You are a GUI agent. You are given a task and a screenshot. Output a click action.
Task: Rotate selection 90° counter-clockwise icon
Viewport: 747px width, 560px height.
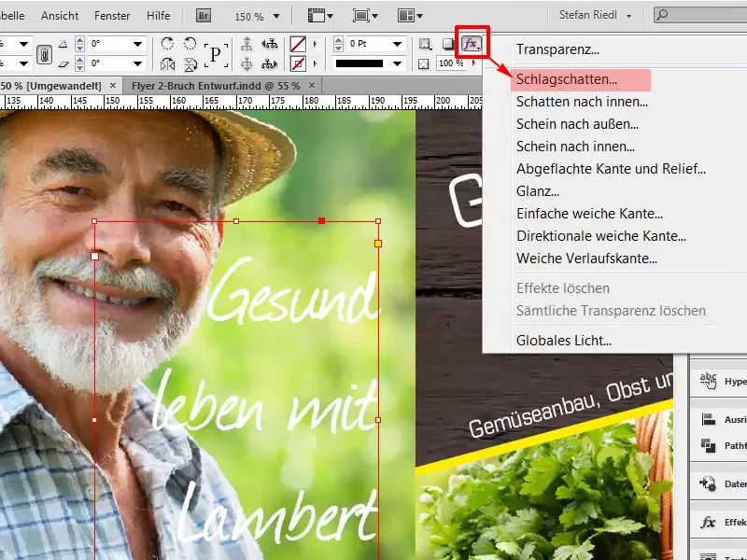tap(190, 44)
